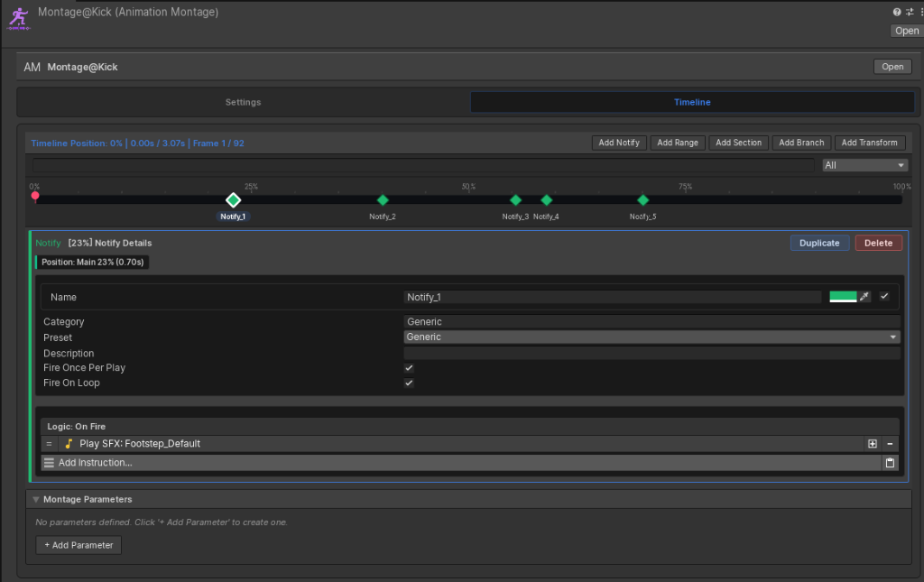Click the Add Branch button
Screen dimensions: 924x582
click(801, 143)
